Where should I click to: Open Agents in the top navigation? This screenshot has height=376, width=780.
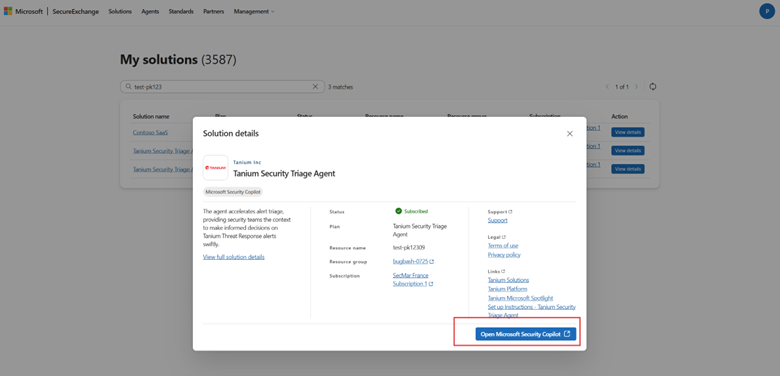[x=150, y=11]
